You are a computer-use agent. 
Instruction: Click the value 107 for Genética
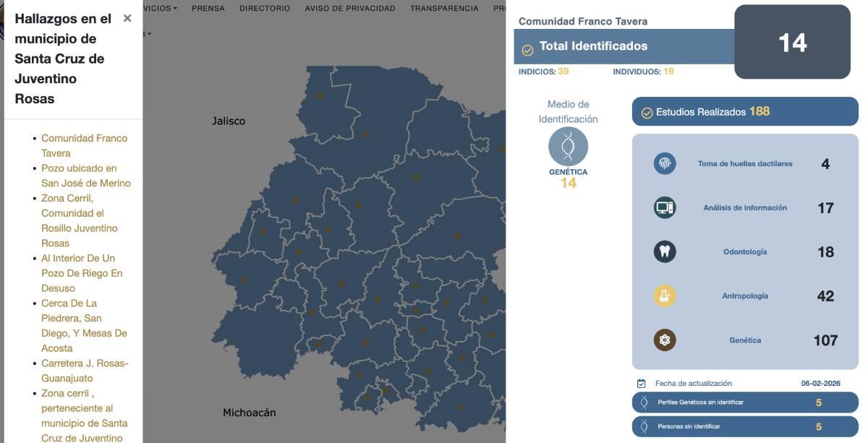tap(825, 340)
